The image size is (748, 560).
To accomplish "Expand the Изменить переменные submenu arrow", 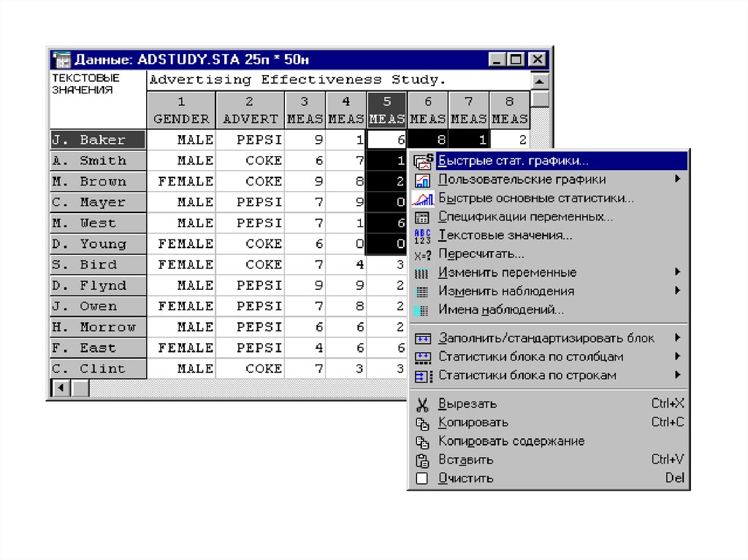I will 678,272.
